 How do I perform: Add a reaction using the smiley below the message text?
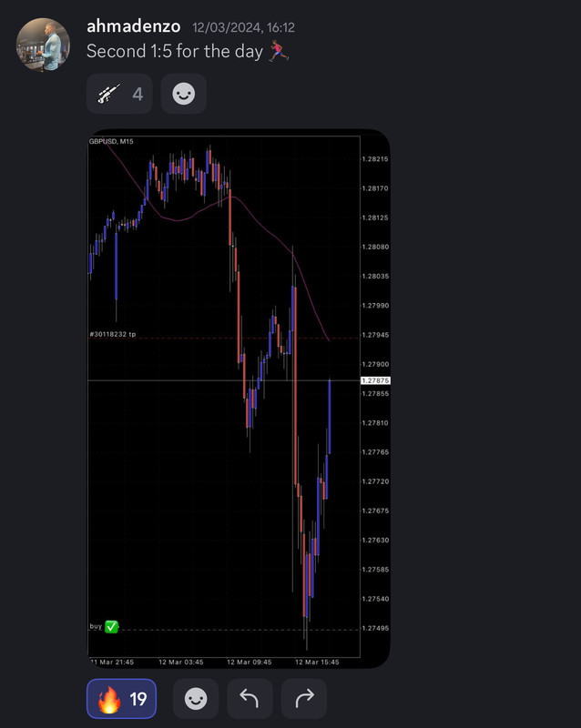184,94
